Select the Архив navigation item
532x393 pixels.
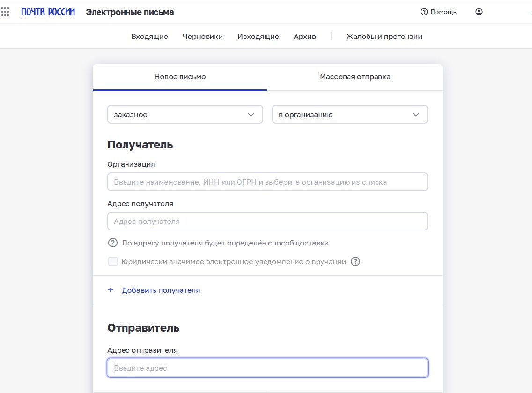304,36
